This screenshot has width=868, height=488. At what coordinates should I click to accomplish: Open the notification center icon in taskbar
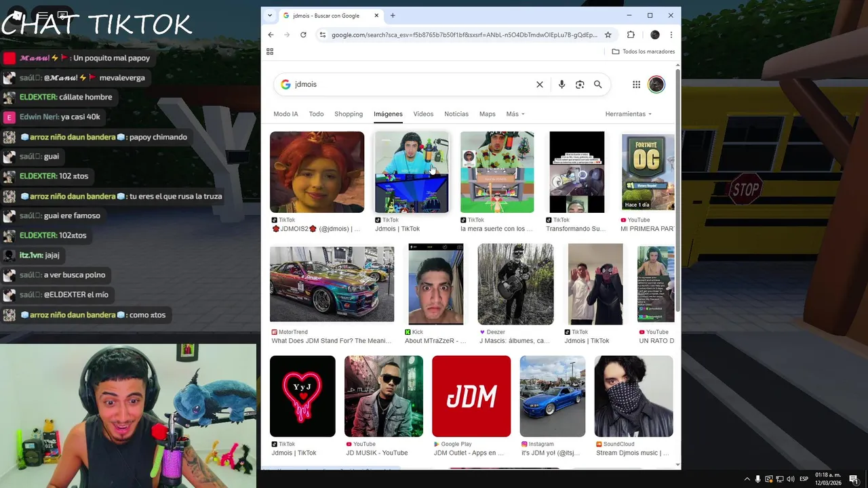pyautogui.click(x=854, y=479)
